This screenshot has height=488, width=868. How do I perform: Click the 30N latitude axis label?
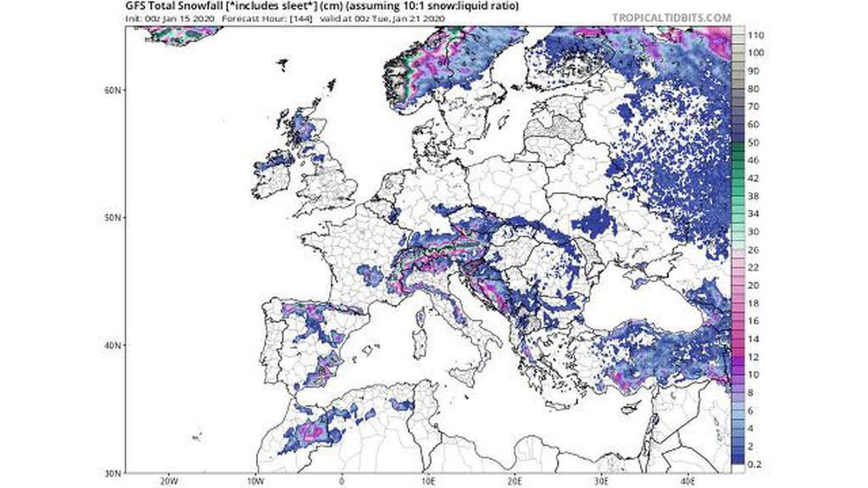113,473
